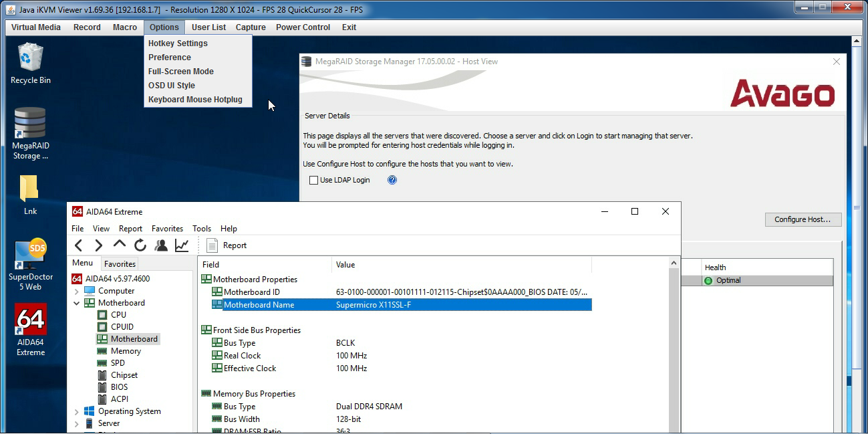Viewport: 868px width, 434px height.
Task: Open the graph chart icon in AIDA64 toolbar
Action: [x=182, y=245]
